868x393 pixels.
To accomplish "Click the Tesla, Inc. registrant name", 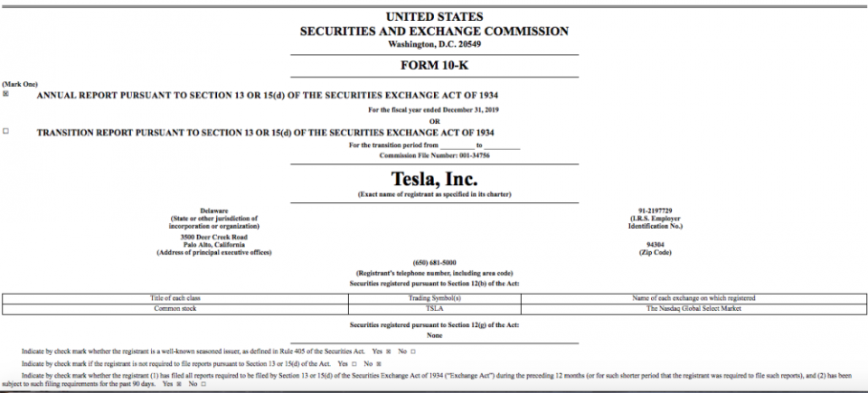I will [x=434, y=179].
